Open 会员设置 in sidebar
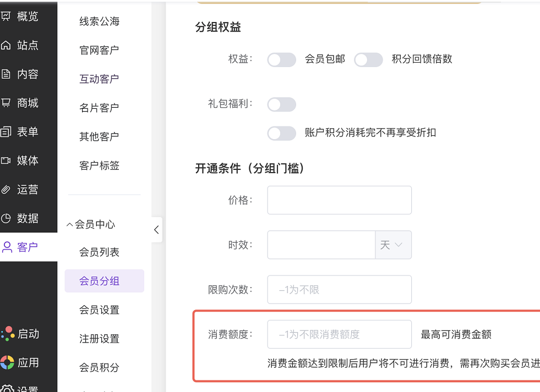The width and height of the screenshot is (540, 392). 99,310
